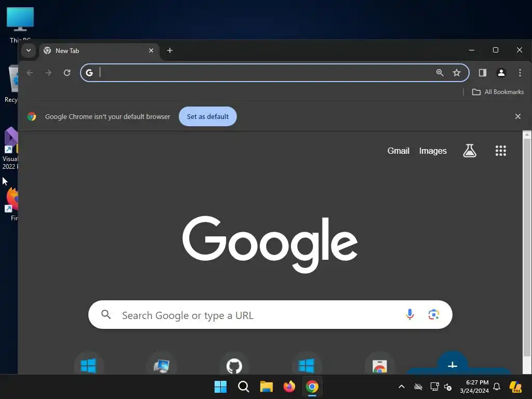Open the zoom magnifier in address bar

click(x=440, y=73)
